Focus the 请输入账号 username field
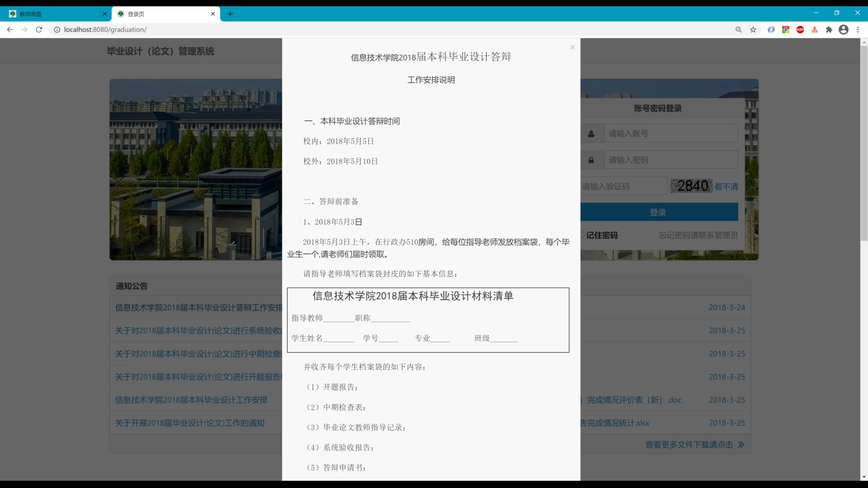 pos(671,133)
